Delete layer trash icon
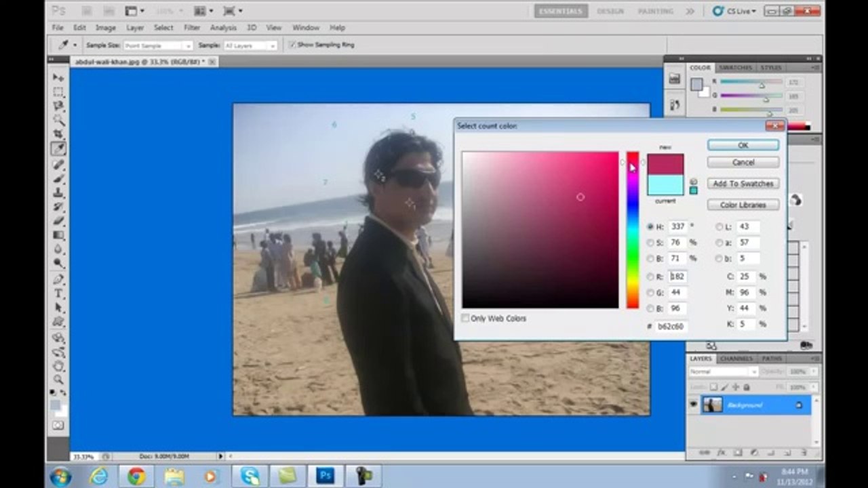 tap(805, 452)
